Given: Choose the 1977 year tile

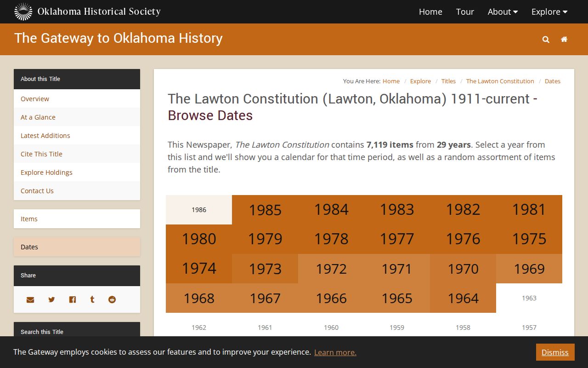Looking at the screenshot, I should (397, 239).
